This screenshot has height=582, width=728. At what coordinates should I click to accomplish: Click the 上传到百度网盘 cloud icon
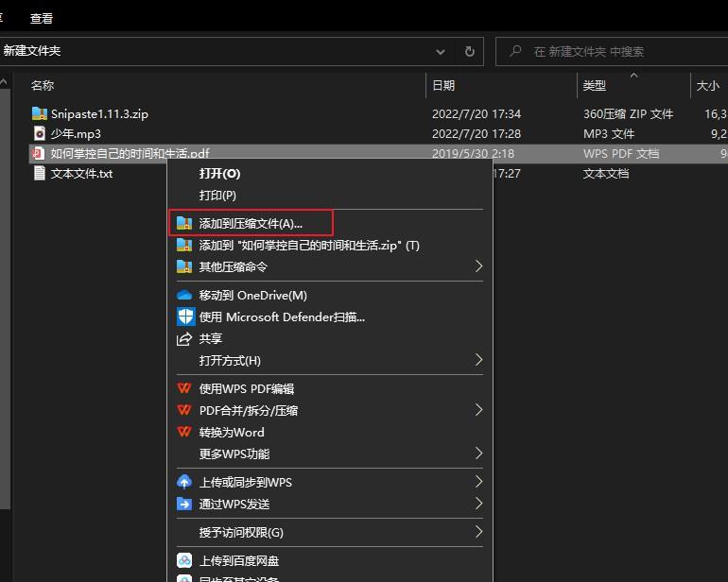(184, 560)
